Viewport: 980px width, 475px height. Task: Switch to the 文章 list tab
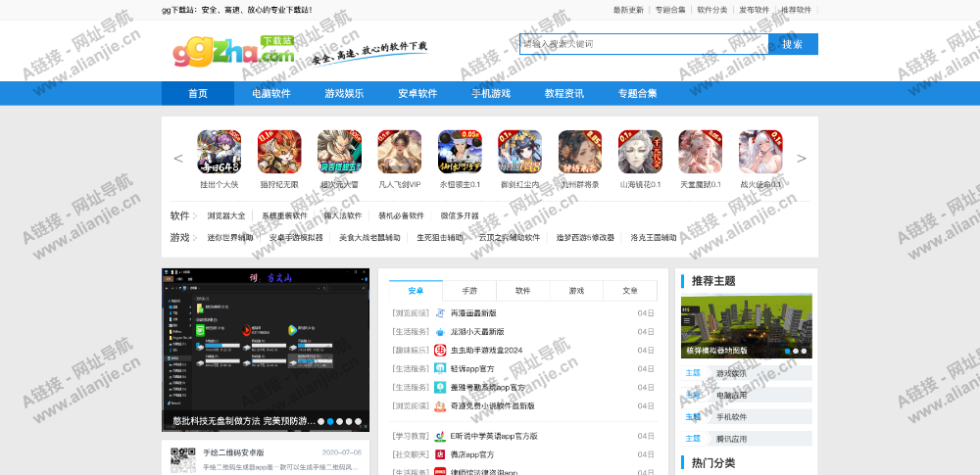[x=630, y=291]
